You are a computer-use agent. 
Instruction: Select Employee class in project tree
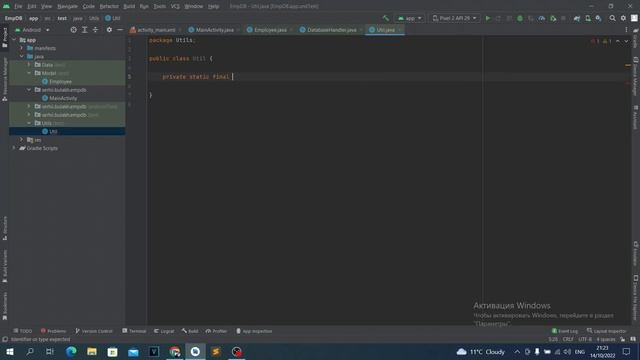click(x=60, y=82)
